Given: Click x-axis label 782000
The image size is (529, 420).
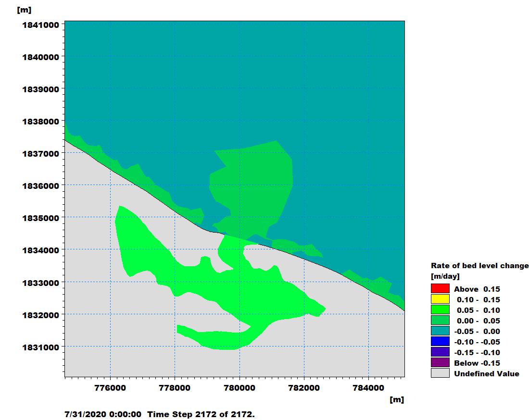Looking at the screenshot, I should (x=304, y=388).
